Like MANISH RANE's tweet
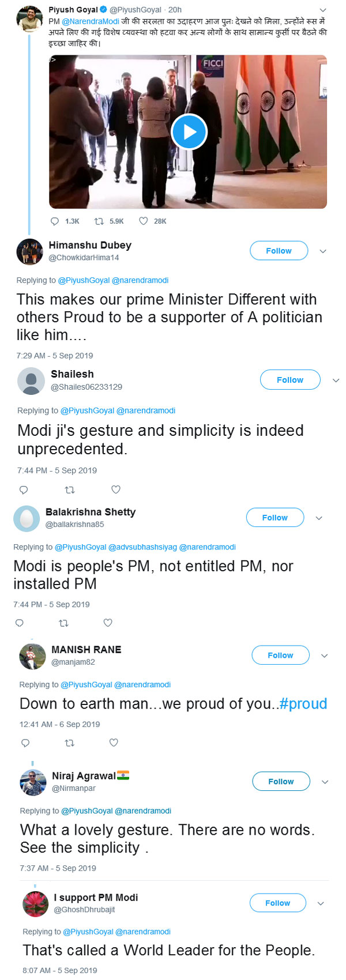Viewport: 346px width, 980px height. pyautogui.click(x=114, y=742)
